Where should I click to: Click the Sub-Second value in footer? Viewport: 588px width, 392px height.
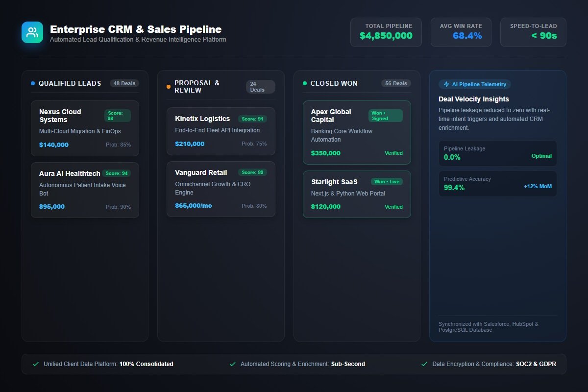pos(348,364)
